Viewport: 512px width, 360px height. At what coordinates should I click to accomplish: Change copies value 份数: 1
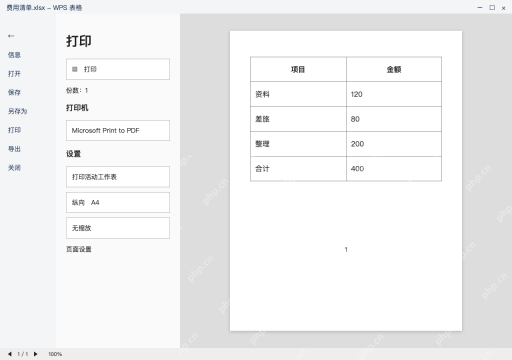(77, 90)
